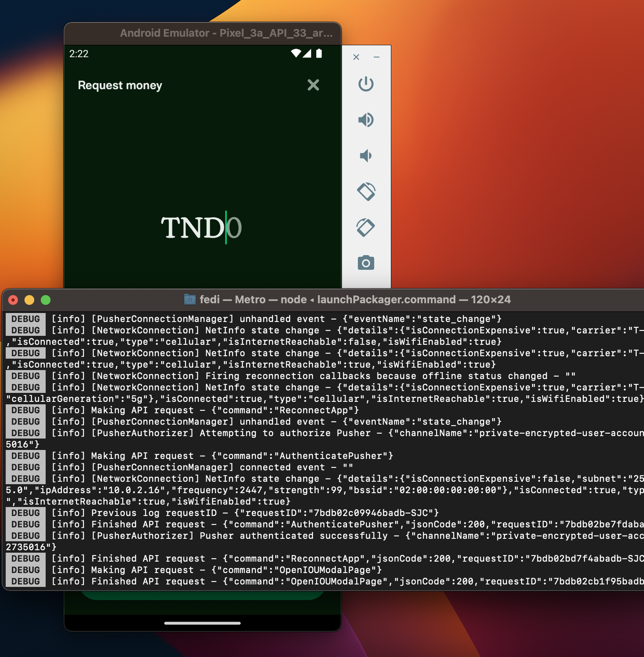The height and width of the screenshot is (657, 644).
Task: Click the 'Firing reconnection callbacks' log line
Action: point(291,376)
